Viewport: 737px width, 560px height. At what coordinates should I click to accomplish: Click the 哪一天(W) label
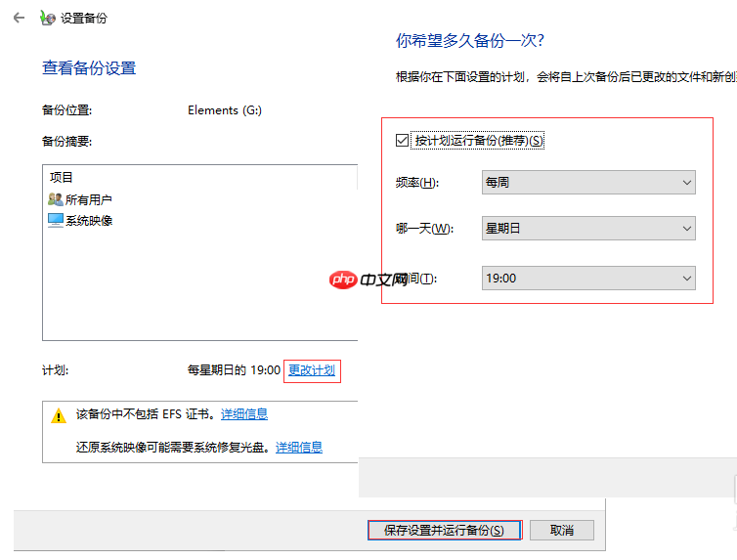[424, 229]
